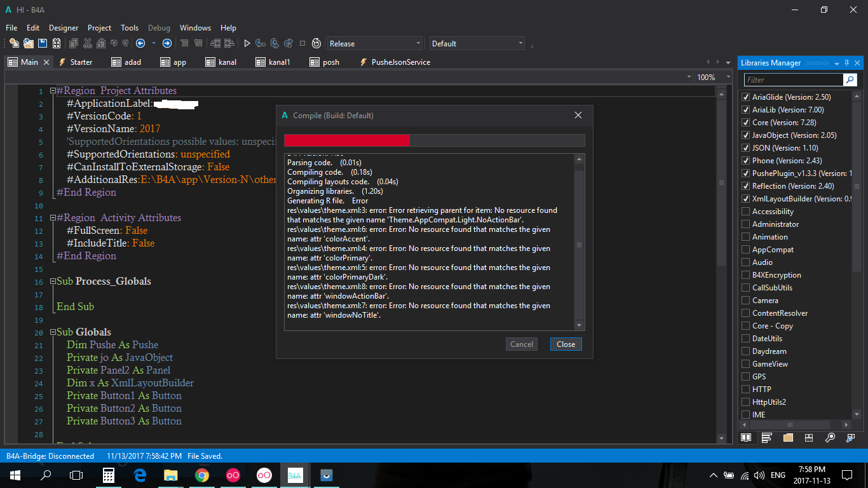Check the HttpUtils2 library
Screen dimensions: 868x488
click(745, 402)
